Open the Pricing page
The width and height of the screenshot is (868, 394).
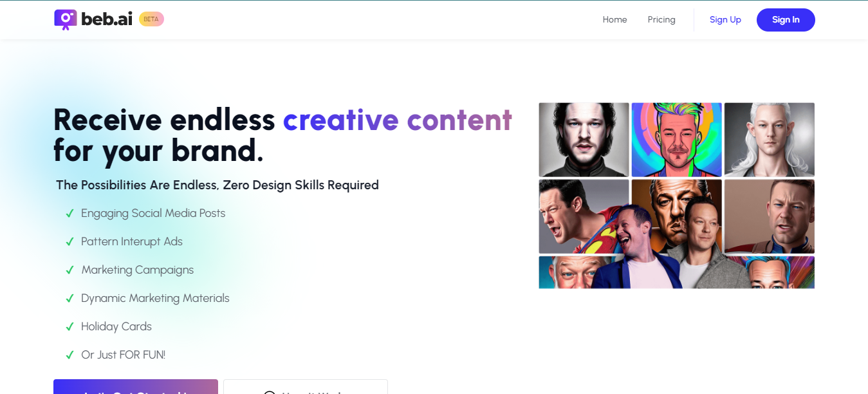661,20
